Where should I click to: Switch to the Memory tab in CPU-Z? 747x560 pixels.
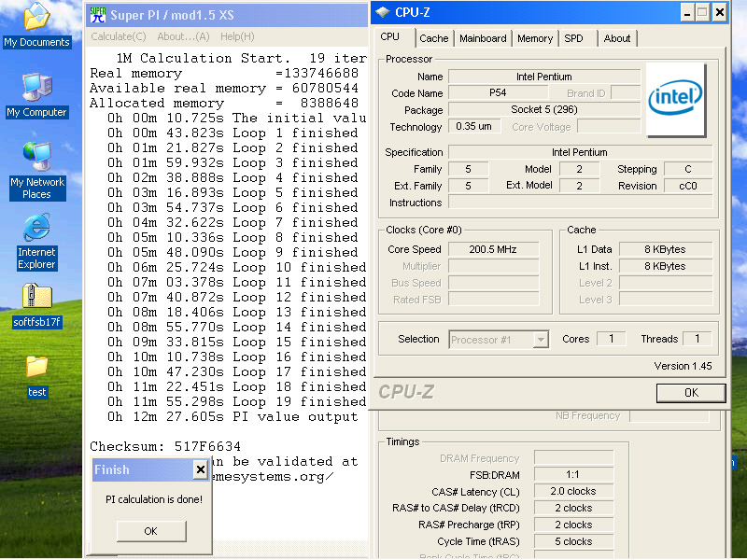(534, 38)
